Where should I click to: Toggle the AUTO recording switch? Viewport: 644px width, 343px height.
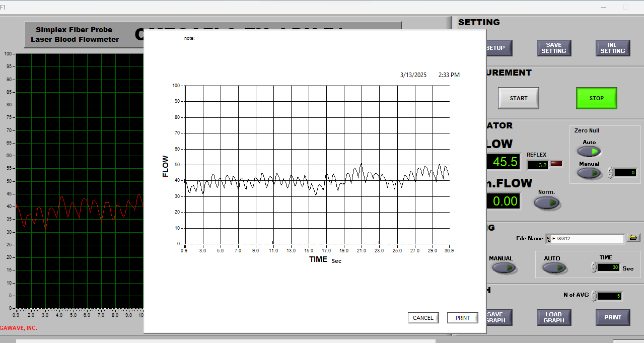click(x=554, y=268)
